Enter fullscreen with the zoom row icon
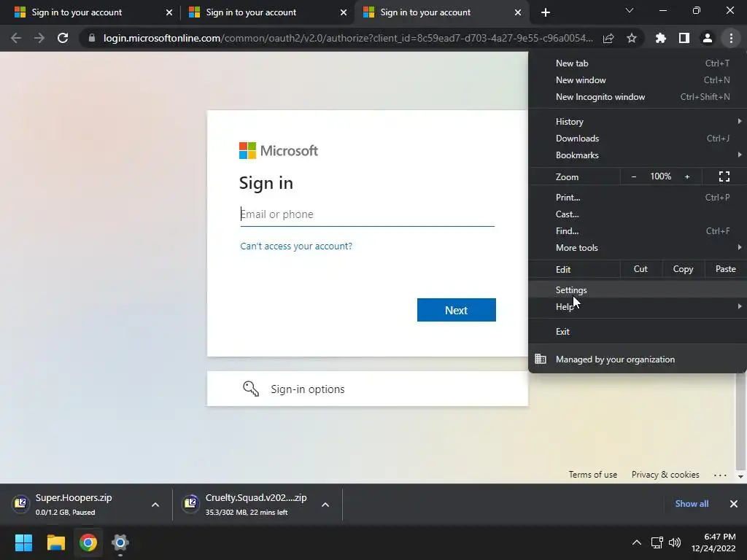 (724, 176)
